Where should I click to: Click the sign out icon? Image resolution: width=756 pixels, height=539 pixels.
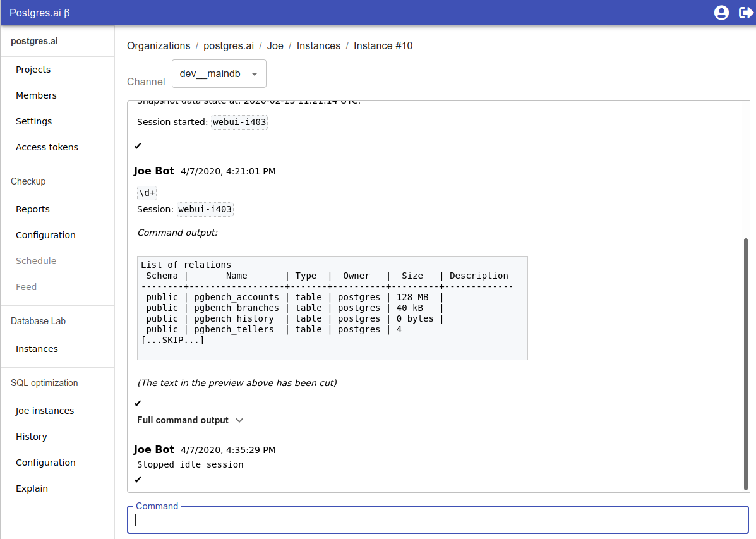click(746, 13)
